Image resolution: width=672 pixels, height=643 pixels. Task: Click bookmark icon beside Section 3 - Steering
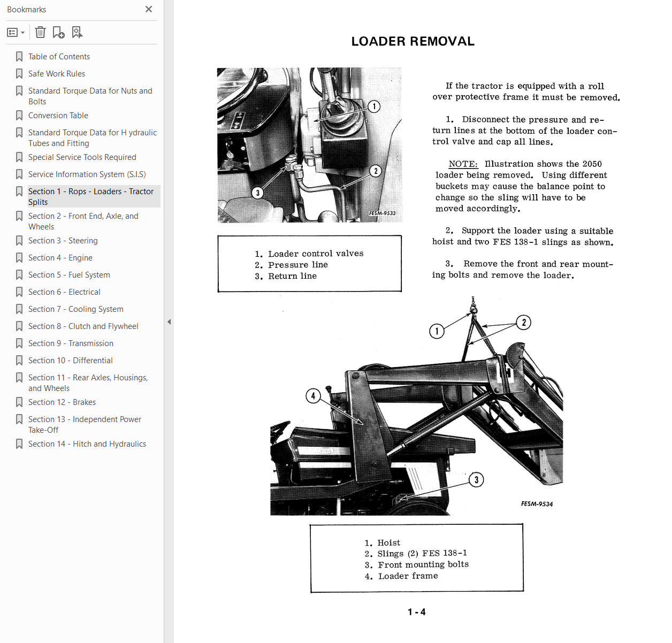click(x=19, y=241)
